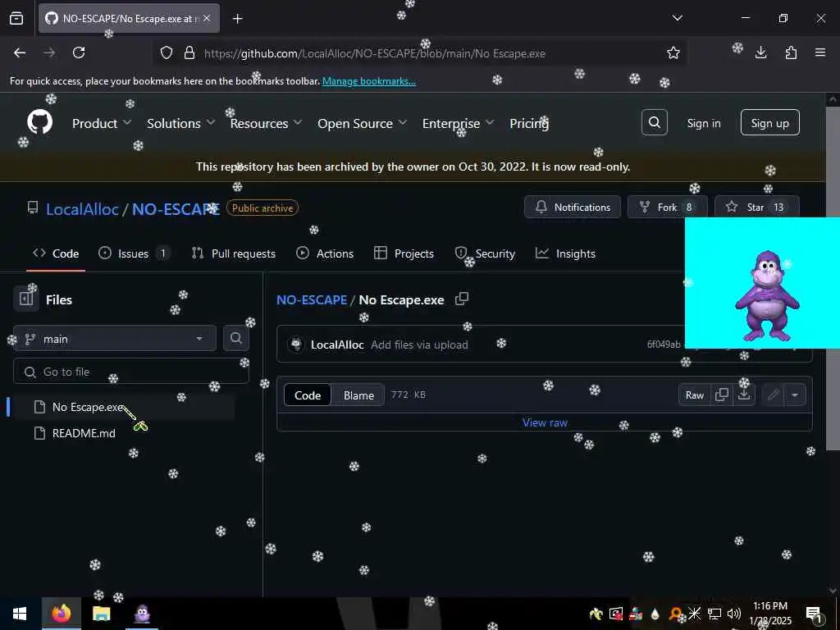Open the GitHub search magnifier button
The width and height of the screenshot is (840, 630).
click(x=654, y=123)
